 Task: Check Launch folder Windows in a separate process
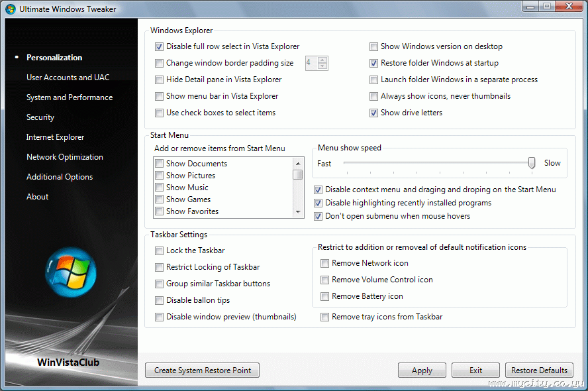point(373,80)
